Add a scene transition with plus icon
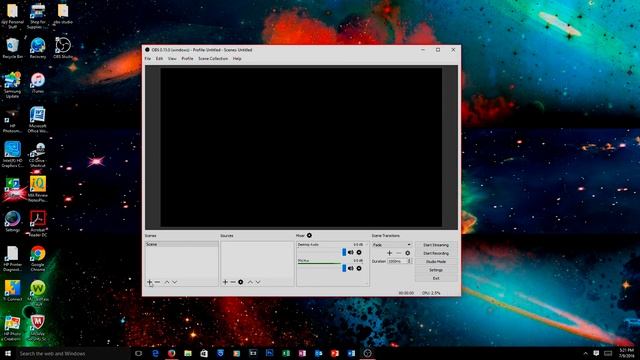Image resolution: width=640 pixels, height=360 pixels. coord(389,253)
